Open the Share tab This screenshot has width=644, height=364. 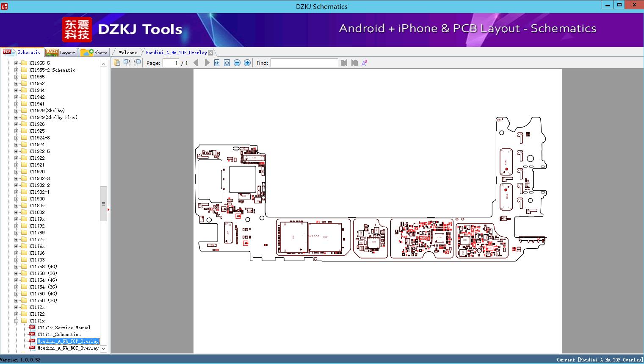click(94, 53)
